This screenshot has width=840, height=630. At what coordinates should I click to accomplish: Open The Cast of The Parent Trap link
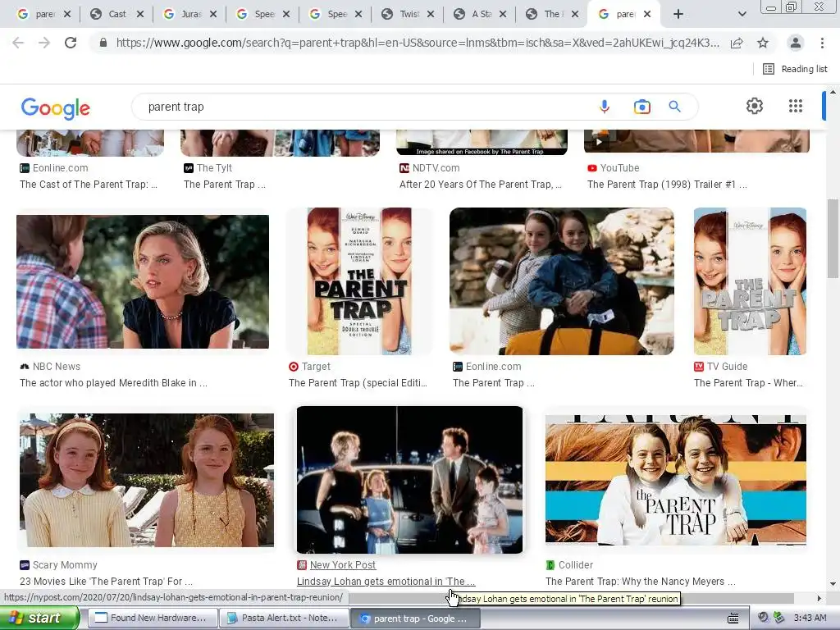(89, 185)
